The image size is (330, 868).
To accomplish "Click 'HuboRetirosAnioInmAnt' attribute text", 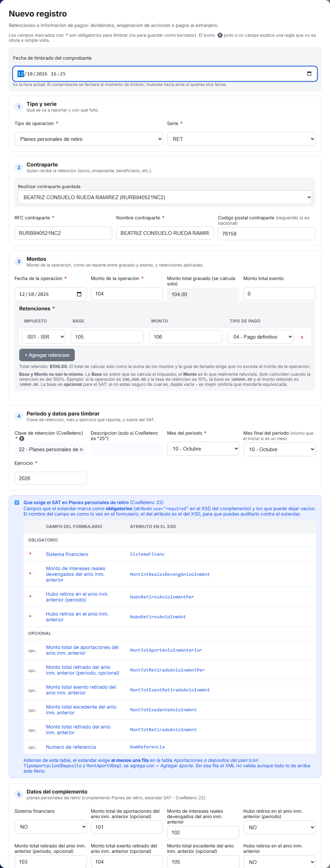I will click(x=158, y=617).
